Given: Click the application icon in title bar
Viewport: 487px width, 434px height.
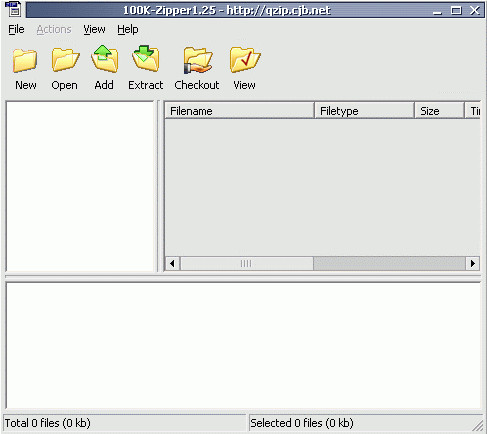Looking at the screenshot, I should 13,9.
